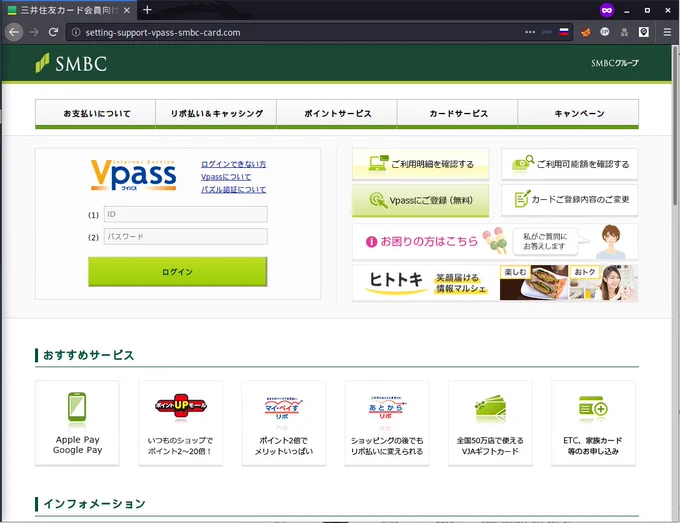
Task: Open the Vpassについて link
Action: (x=226, y=177)
